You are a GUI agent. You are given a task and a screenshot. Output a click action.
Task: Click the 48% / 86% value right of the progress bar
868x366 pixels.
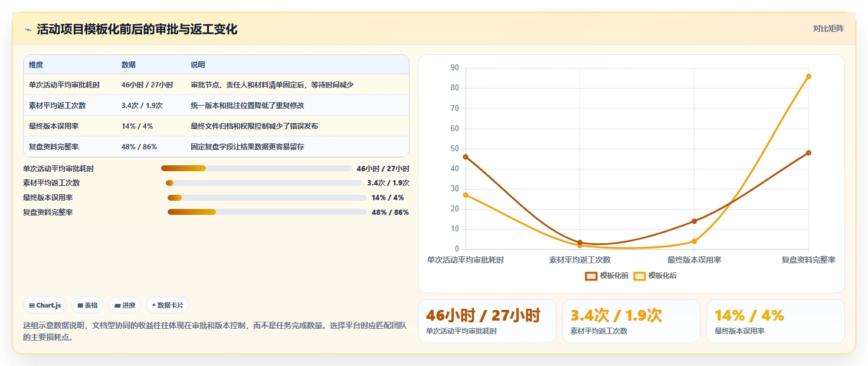tap(390, 212)
